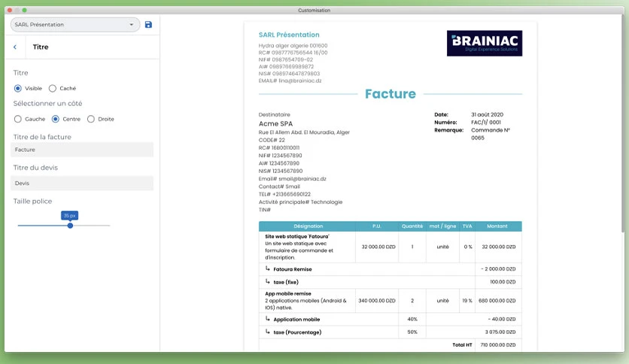
Task: Click the arrow icon beside taxe (fixe)
Action: [x=268, y=281]
